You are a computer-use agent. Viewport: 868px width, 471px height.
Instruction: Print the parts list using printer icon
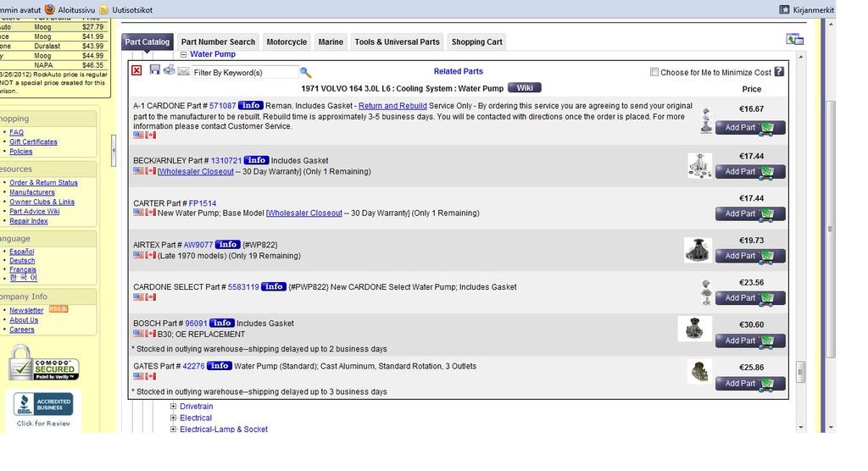[169, 69]
